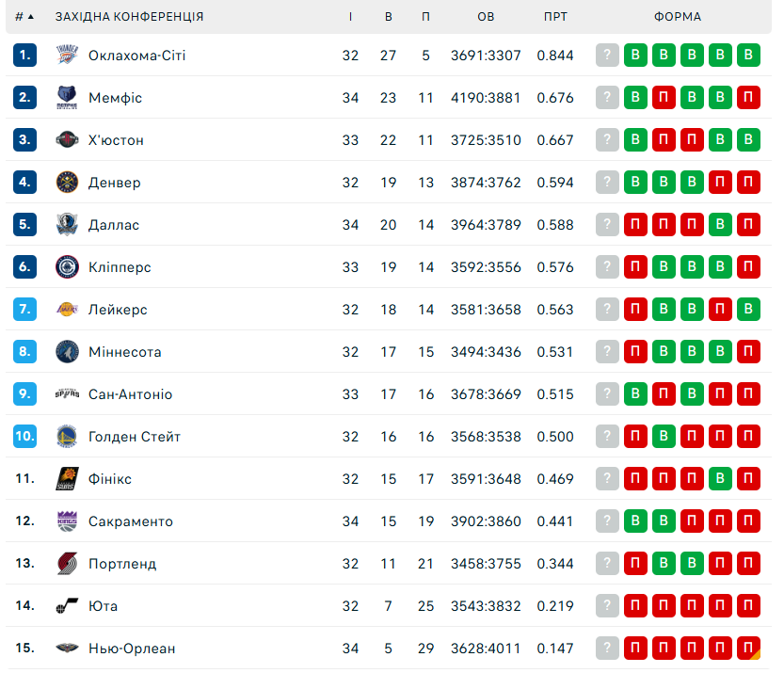Click the Utah Jazz logo
The height and width of the screenshot is (673, 784).
click(x=67, y=606)
